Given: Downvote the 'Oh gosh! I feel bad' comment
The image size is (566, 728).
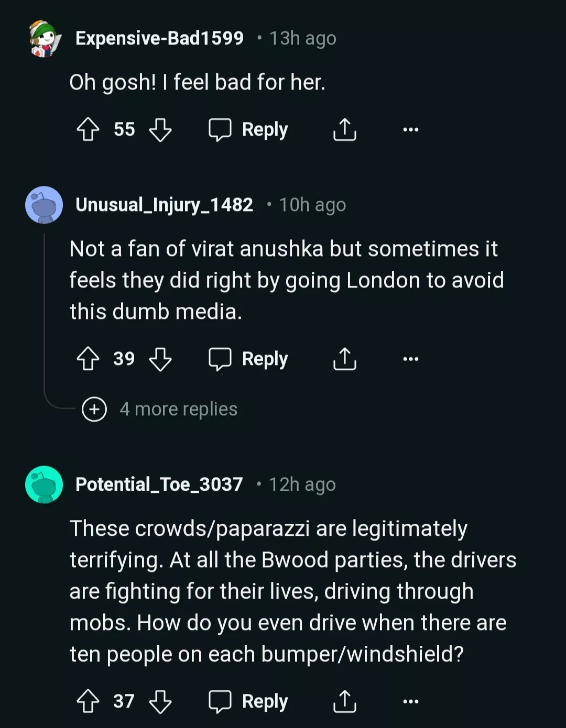Looking at the screenshot, I should tap(160, 129).
